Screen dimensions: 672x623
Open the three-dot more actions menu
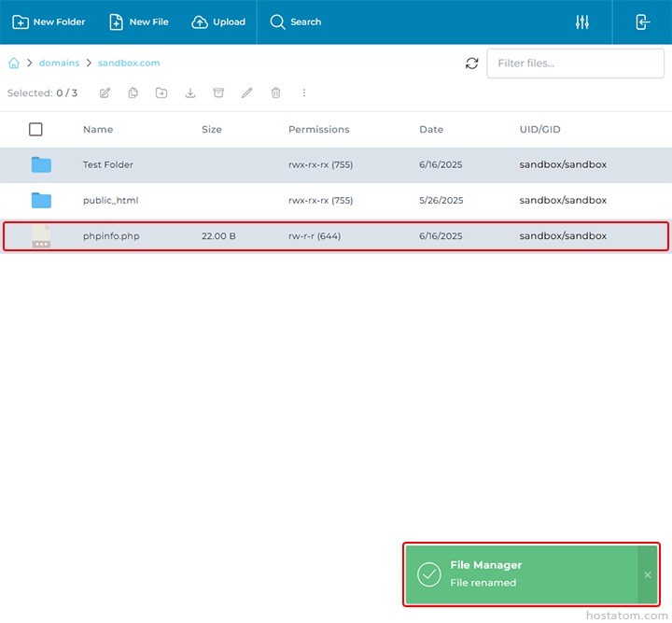(x=304, y=92)
